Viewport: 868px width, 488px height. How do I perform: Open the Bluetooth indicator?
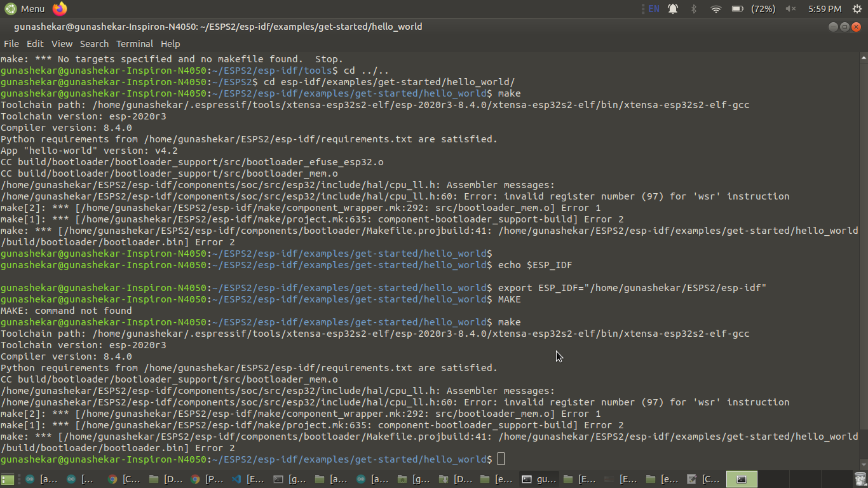(x=694, y=9)
